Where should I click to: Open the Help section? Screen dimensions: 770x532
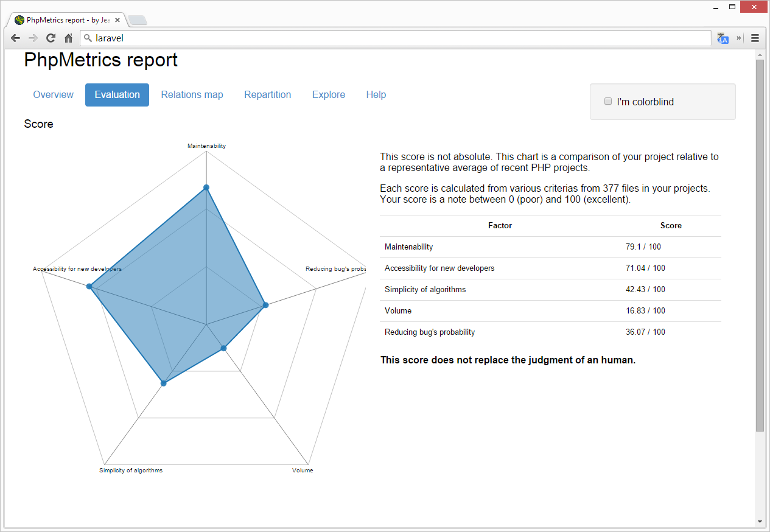click(x=376, y=94)
